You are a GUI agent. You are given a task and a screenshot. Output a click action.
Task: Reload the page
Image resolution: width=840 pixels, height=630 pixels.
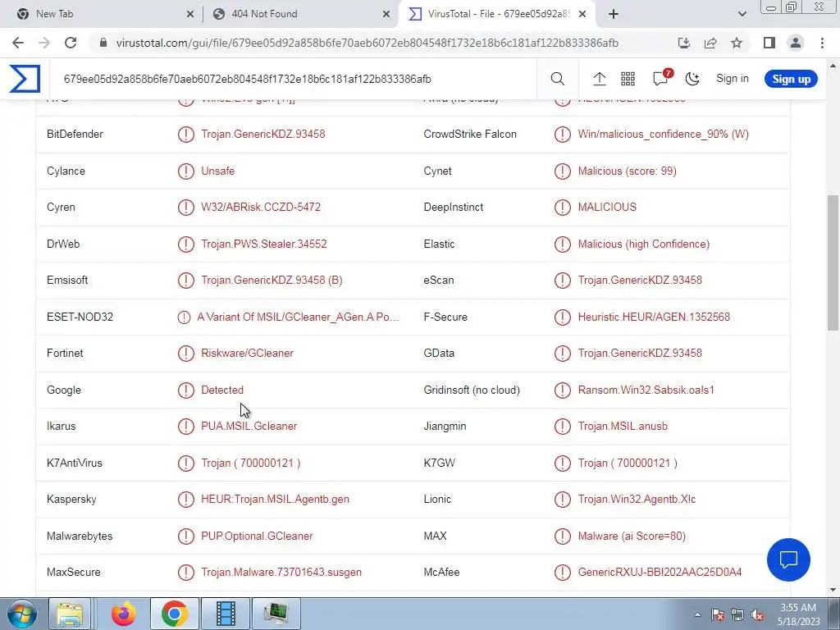click(71, 43)
